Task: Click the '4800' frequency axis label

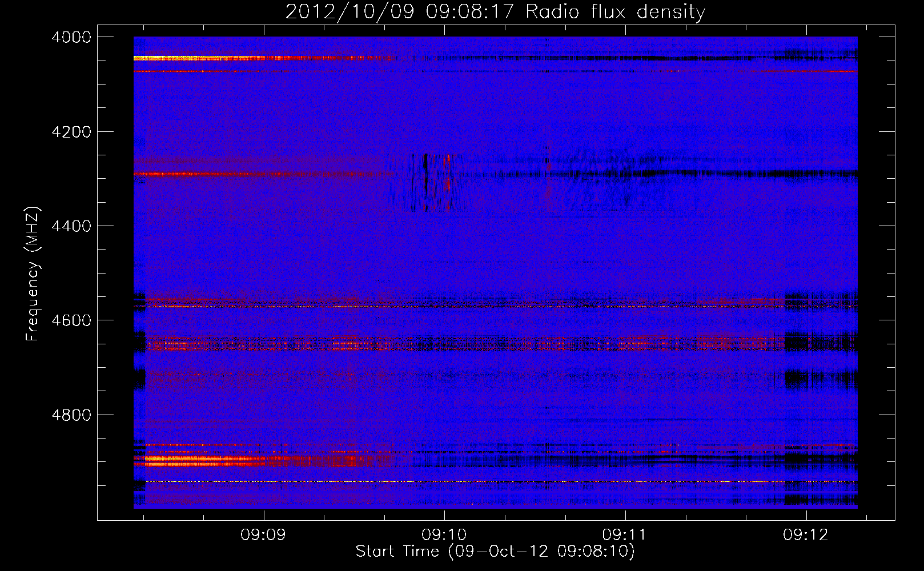Action: click(x=71, y=415)
